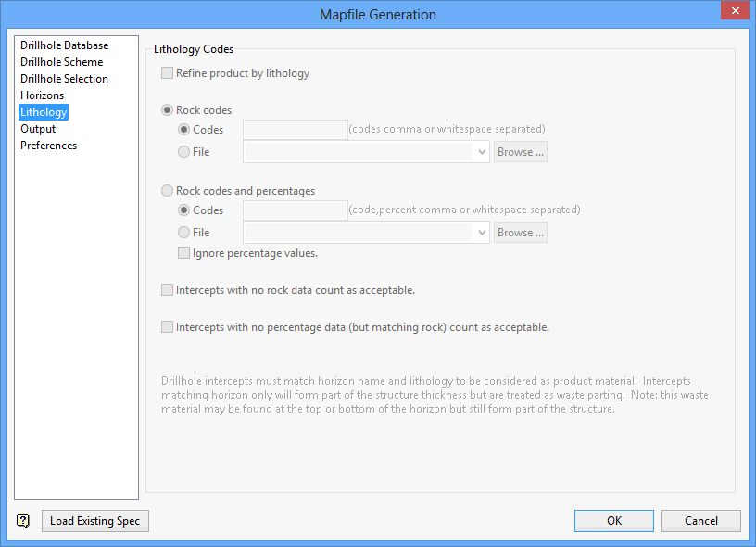Viewport: 756px width, 547px height.
Task: Select Preferences in the navigation list
Action: (x=48, y=146)
